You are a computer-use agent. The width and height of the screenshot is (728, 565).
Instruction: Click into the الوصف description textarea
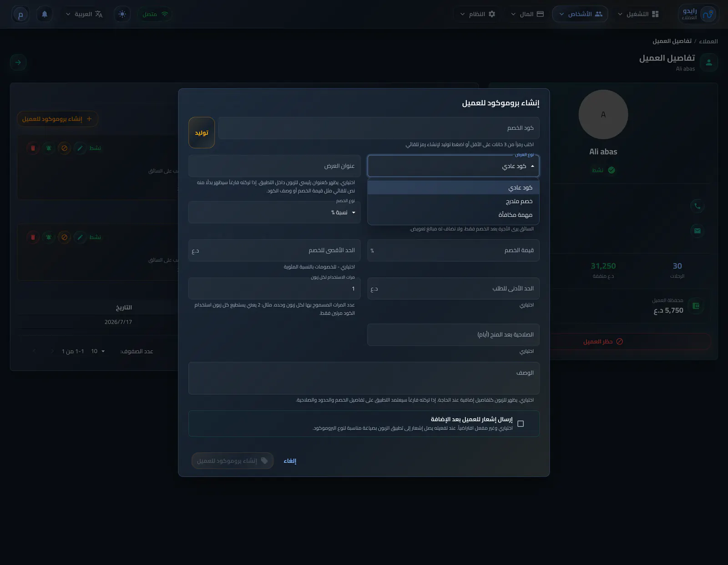(x=364, y=378)
